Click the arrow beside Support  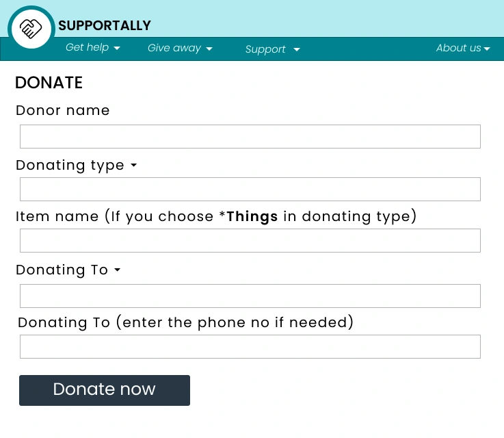tap(297, 50)
